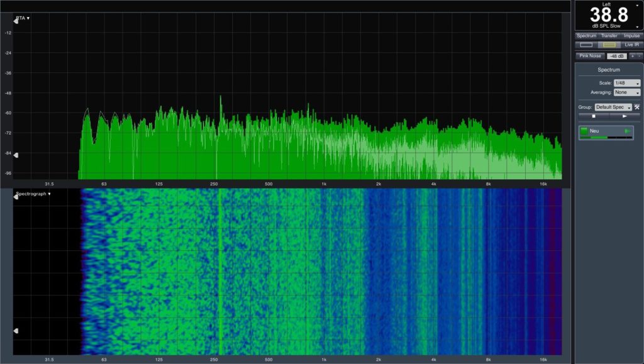Click the -48 dB generator level field
644x364 pixels.
coord(616,56)
